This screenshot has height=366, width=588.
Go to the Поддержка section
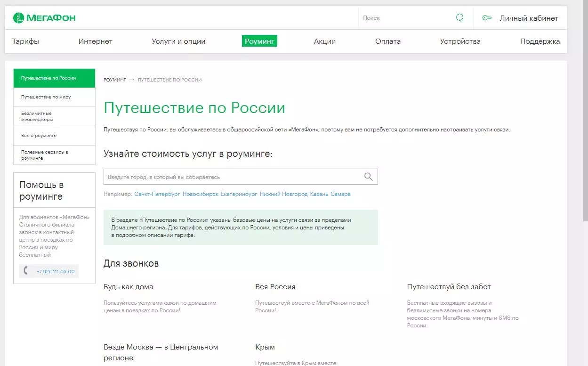[540, 41]
